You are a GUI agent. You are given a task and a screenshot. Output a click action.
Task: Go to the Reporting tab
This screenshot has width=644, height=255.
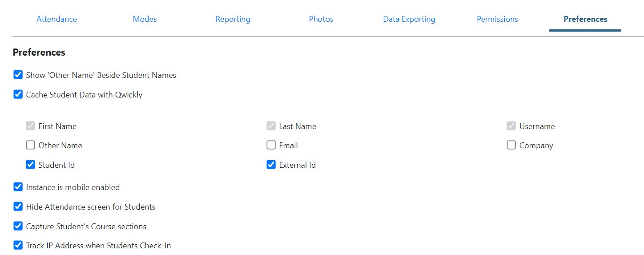point(233,19)
